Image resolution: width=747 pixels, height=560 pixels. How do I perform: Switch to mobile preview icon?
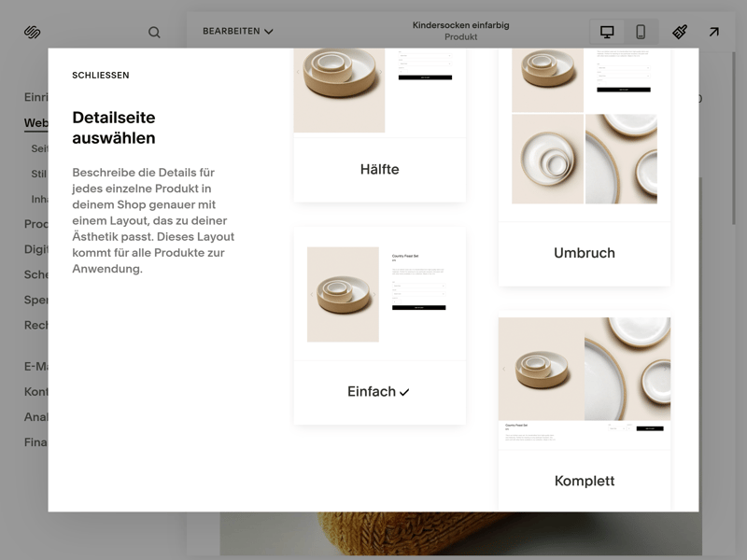point(641,32)
